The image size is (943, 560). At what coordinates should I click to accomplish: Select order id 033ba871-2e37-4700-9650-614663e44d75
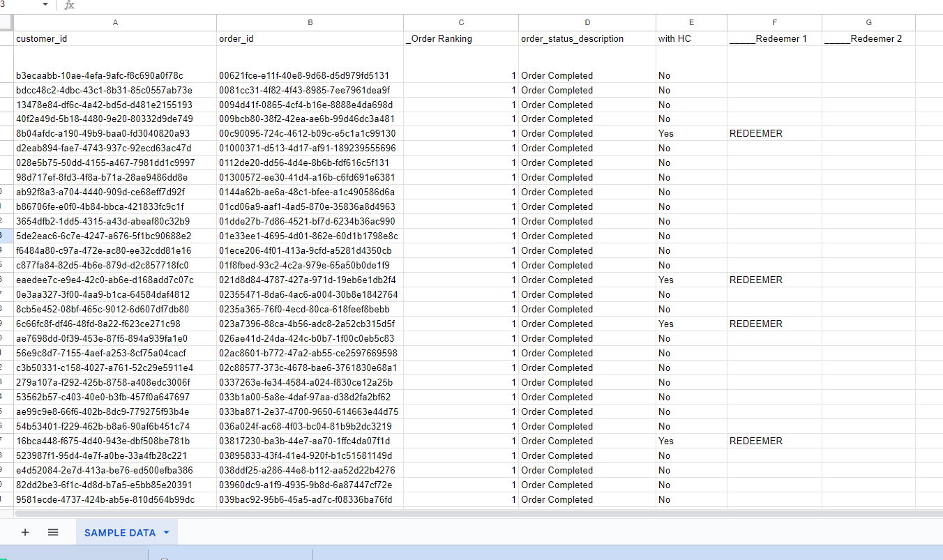click(x=310, y=411)
